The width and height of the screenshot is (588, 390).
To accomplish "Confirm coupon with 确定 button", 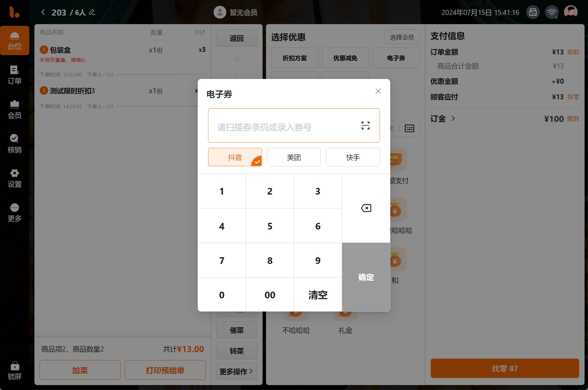I will point(366,277).
